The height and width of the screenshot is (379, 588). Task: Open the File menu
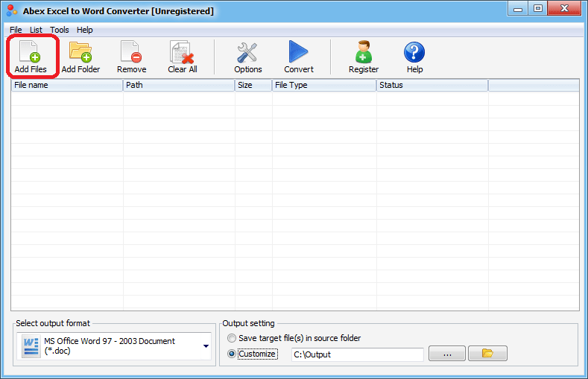click(x=16, y=30)
